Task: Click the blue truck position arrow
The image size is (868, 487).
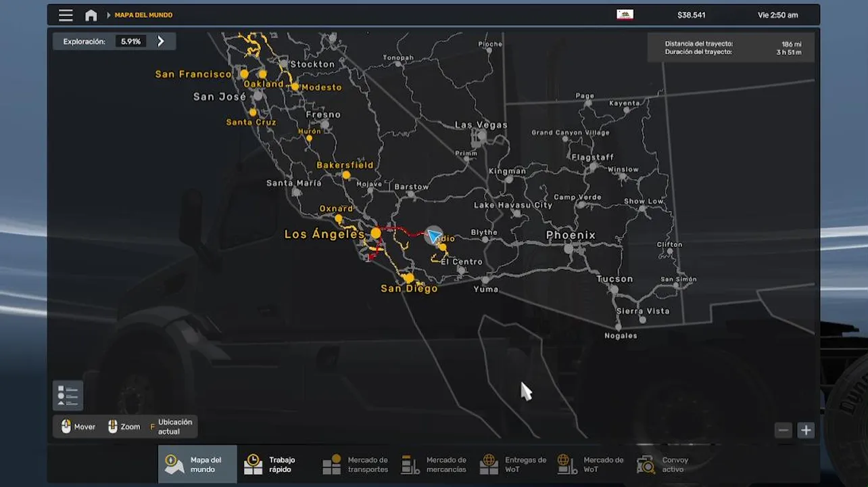Action: click(x=433, y=235)
